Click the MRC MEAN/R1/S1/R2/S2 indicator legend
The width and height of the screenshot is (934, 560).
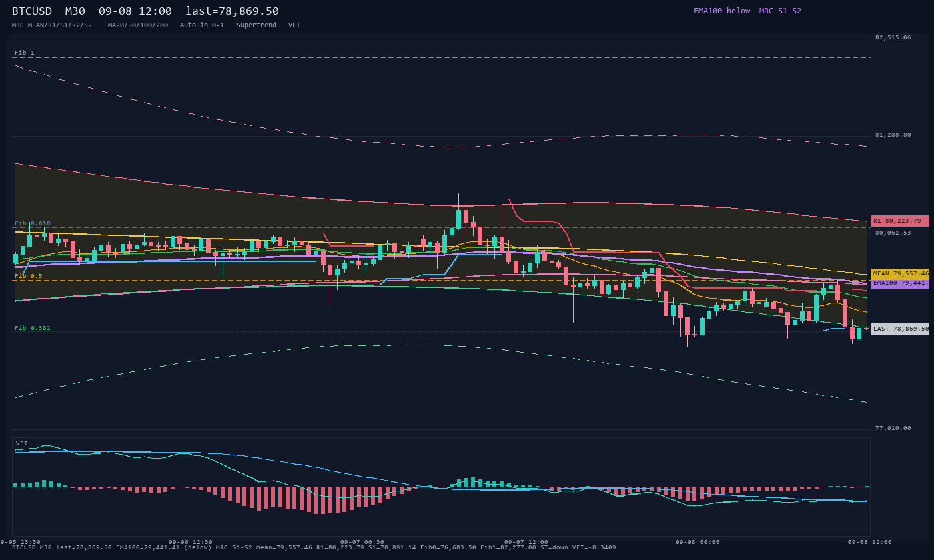point(52,25)
